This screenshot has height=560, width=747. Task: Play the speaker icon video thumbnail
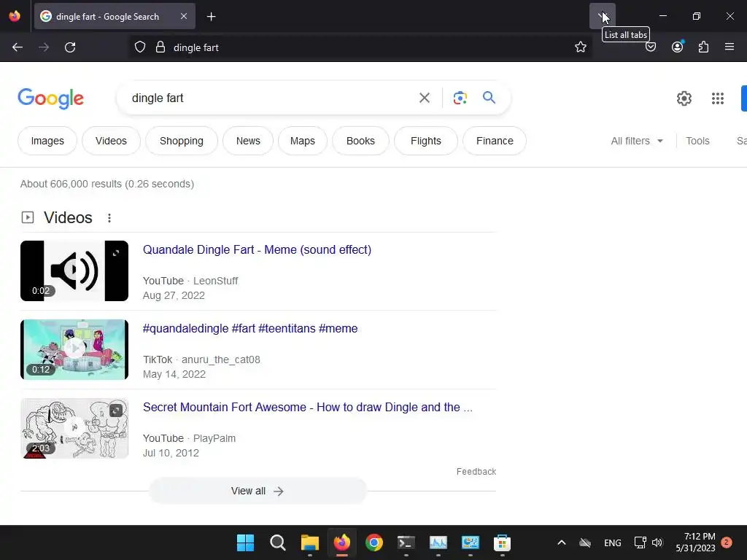[74, 271]
